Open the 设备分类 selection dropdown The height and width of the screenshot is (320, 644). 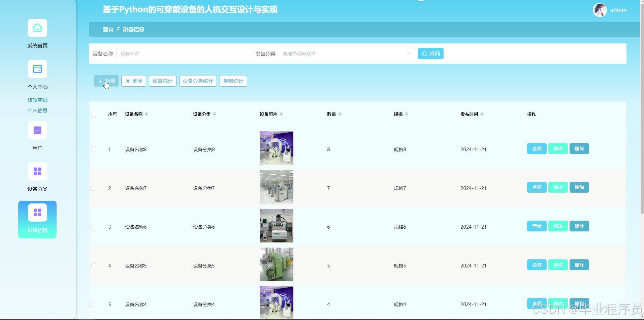coord(346,53)
